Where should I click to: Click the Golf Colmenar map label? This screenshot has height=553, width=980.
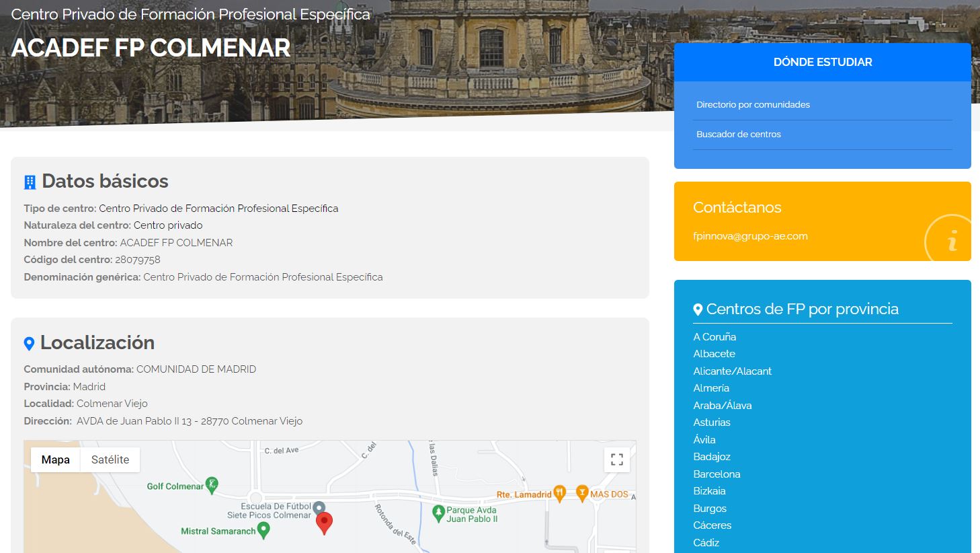pos(175,486)
